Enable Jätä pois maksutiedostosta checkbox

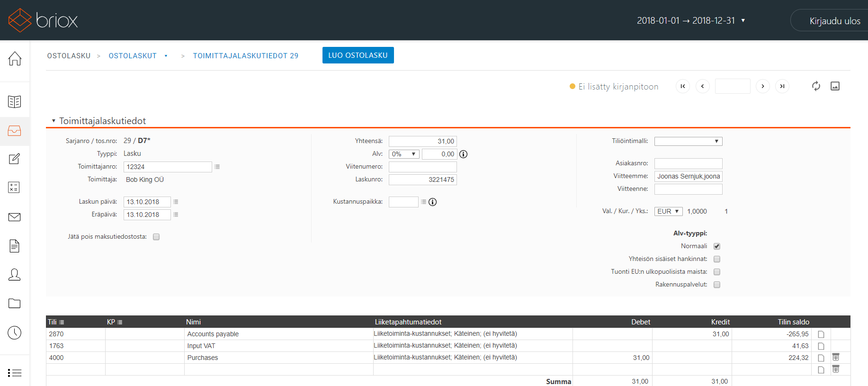[156, 237]
